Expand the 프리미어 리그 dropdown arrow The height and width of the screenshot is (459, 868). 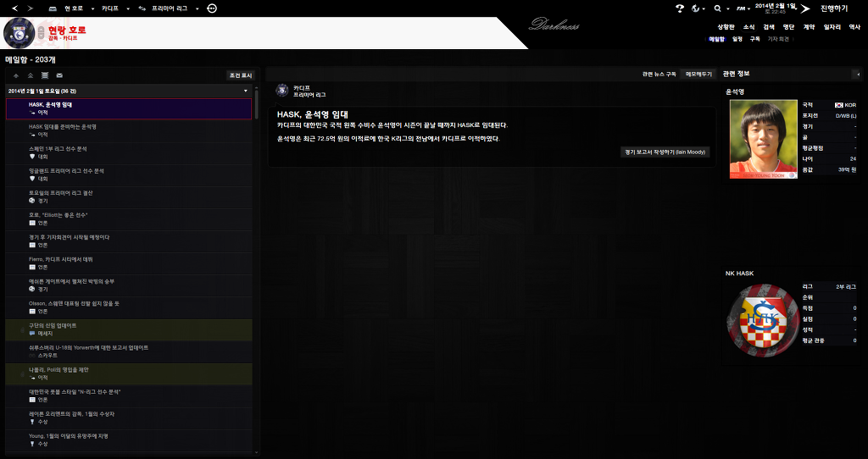coord(197,8)
